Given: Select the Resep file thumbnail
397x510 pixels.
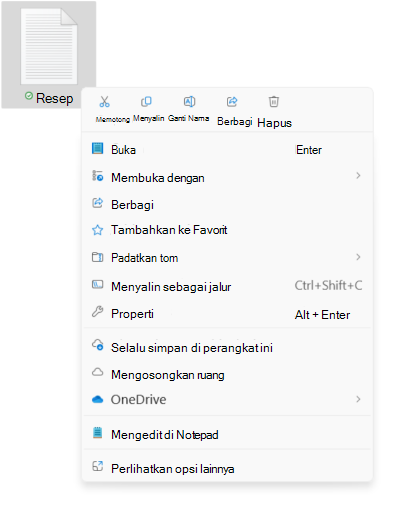Looking at the screenshot, I should [x=49, y=46].
